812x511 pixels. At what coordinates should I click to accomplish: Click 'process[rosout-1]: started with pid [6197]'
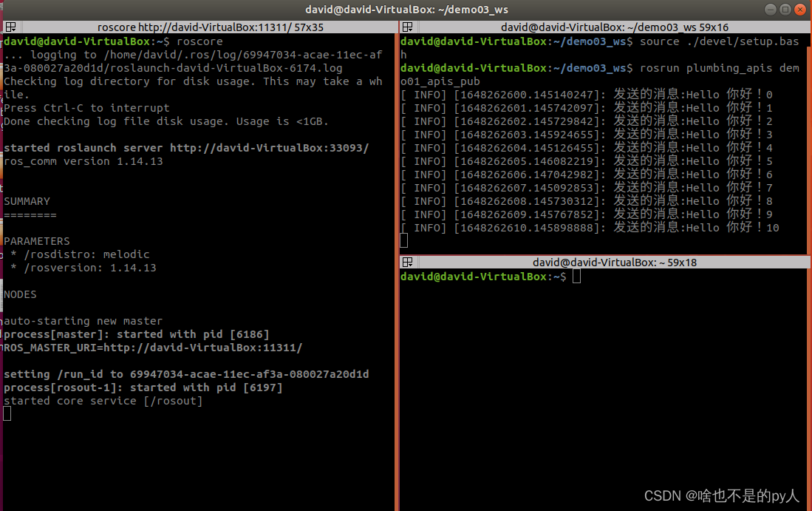coord(143,388)
